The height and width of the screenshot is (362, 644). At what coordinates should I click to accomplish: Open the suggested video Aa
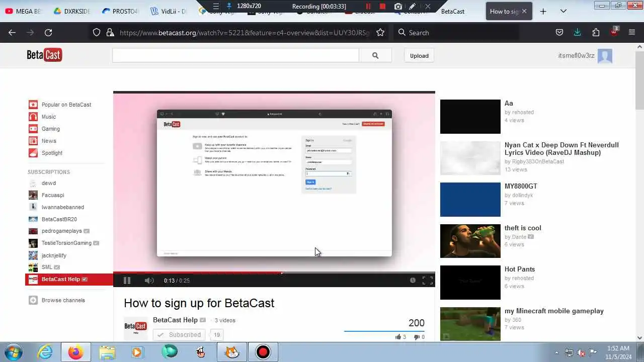coord(509,103)
